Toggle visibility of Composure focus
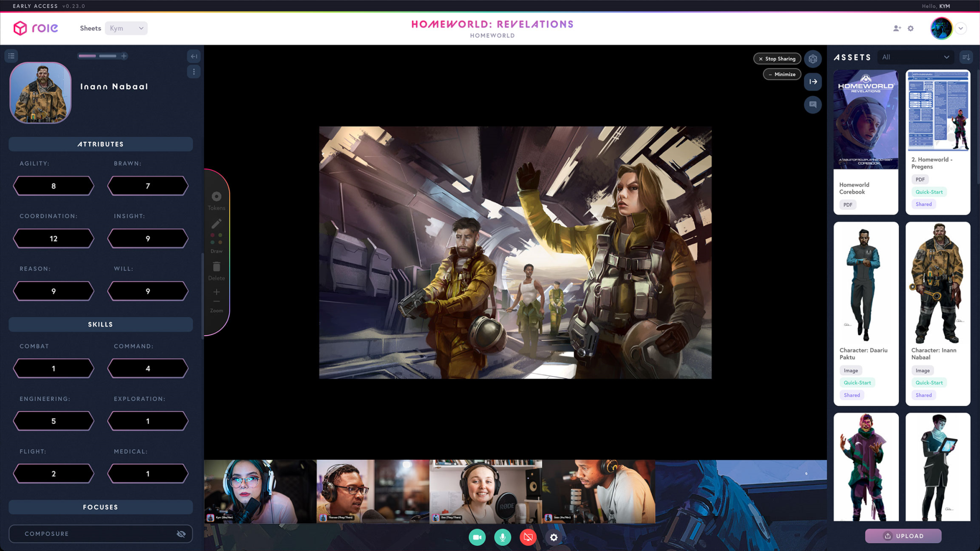Viewport: 980px width, 551px height. pos(181,534)
